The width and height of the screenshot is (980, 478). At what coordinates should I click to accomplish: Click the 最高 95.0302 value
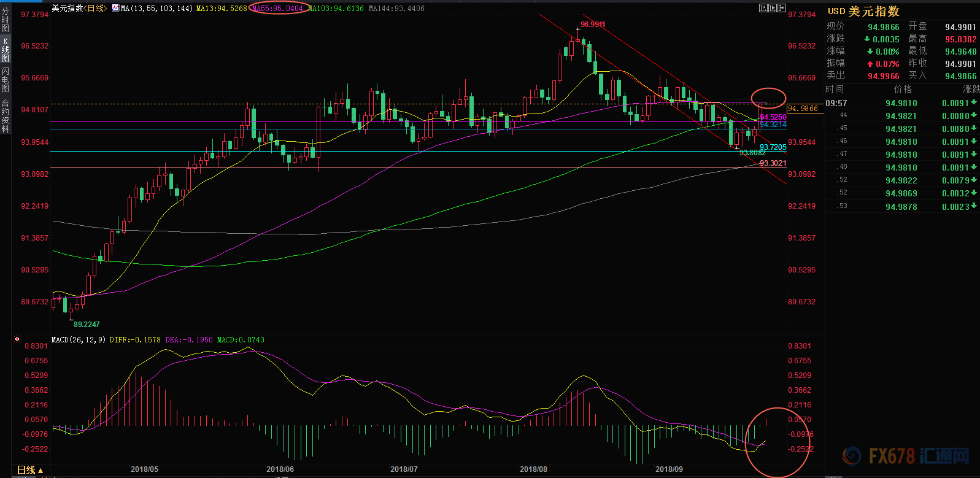point(960,39)
